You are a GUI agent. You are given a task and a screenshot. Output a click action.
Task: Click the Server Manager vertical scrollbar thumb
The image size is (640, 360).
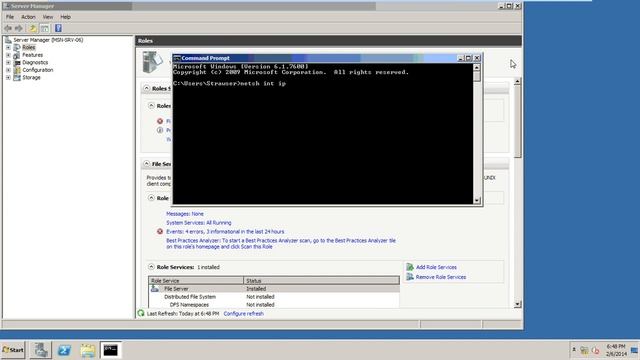pyautogui.click(x=518, y=121)
